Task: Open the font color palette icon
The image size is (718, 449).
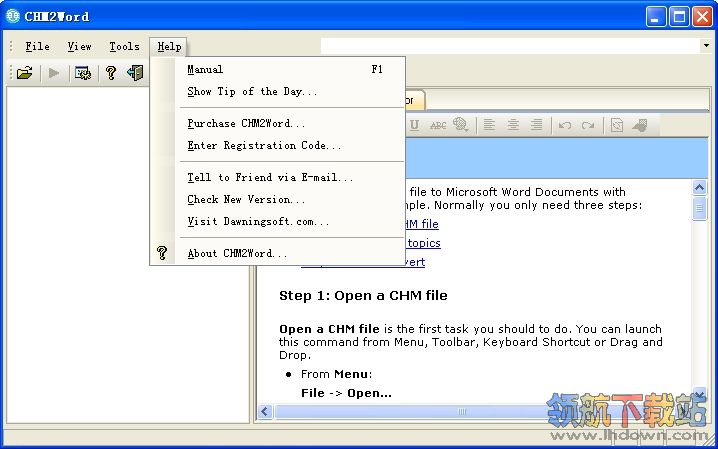Action: [460, 124]
